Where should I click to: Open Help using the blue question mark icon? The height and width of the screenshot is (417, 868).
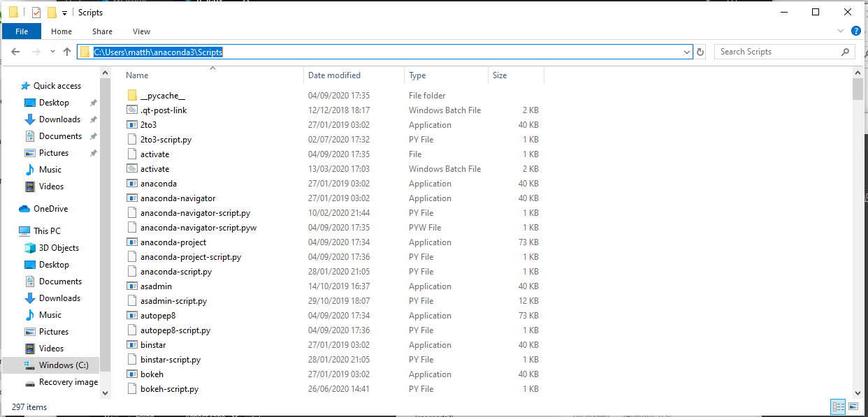pyautogui.click(x=855, y=31)
